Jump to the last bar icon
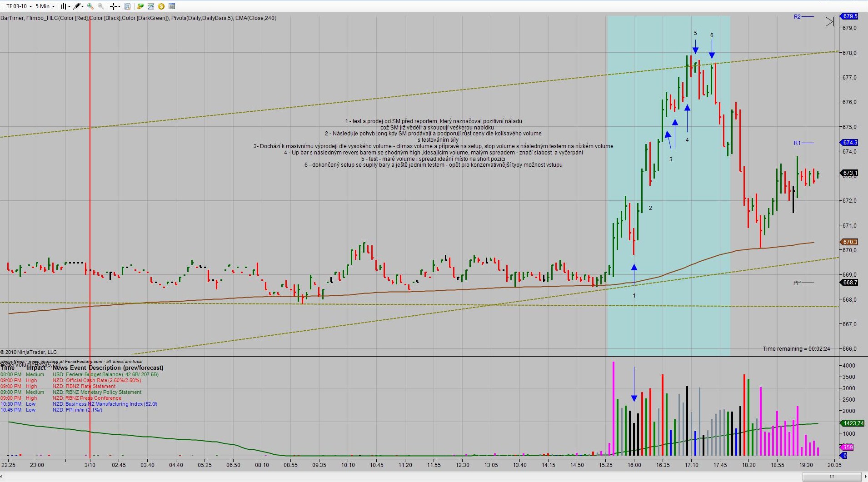 click(830, 21)
